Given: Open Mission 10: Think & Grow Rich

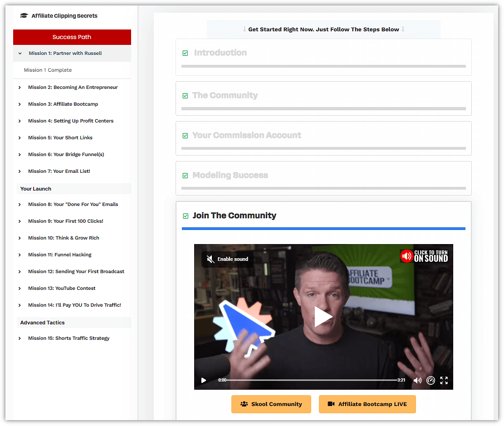Looking at the screenshot, I should tap(64, 238).
